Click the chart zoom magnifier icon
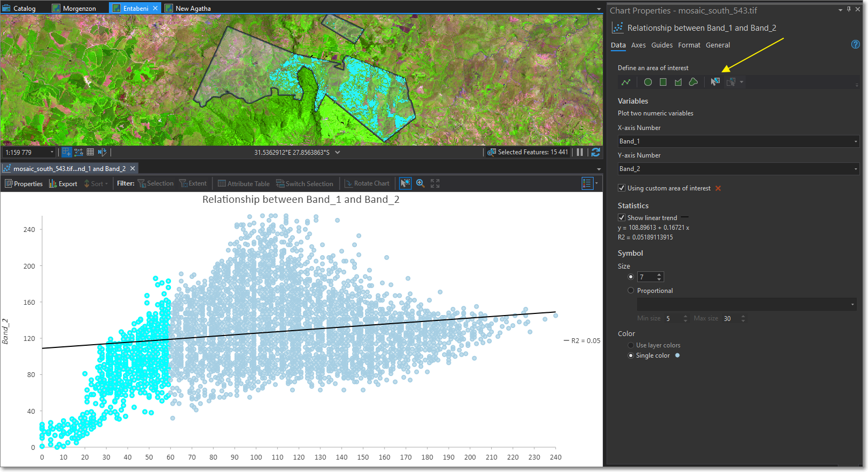This screenshot has height=472, width=868. tap(420, 183)
